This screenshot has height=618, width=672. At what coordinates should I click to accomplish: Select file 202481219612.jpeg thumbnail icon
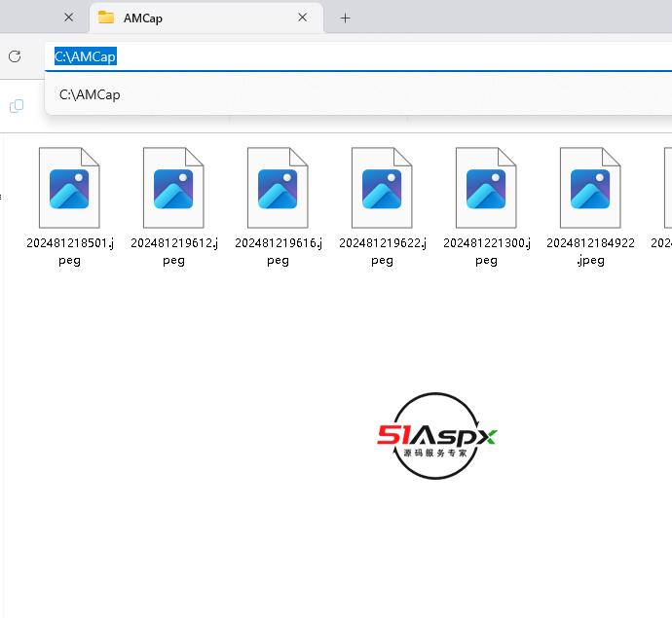click(173, 188)
